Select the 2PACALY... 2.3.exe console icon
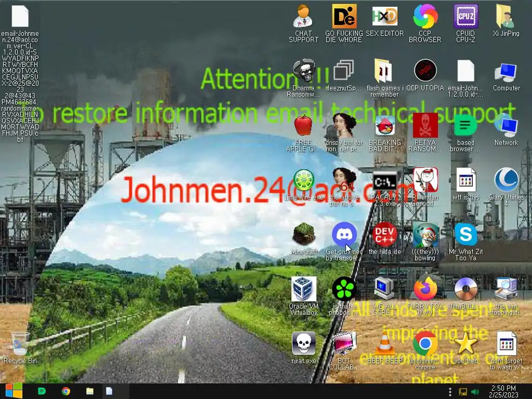This screenshot has height=399, width=532. point(384,188)
